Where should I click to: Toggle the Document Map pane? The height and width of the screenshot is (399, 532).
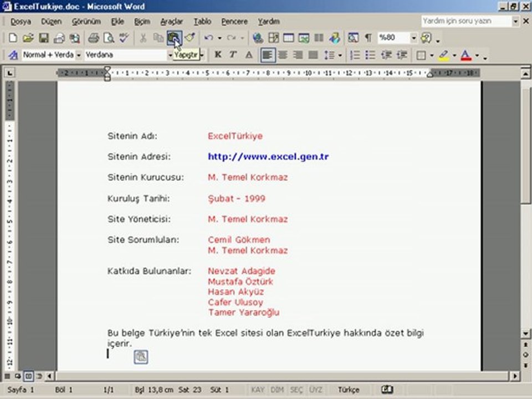[353, 38]
